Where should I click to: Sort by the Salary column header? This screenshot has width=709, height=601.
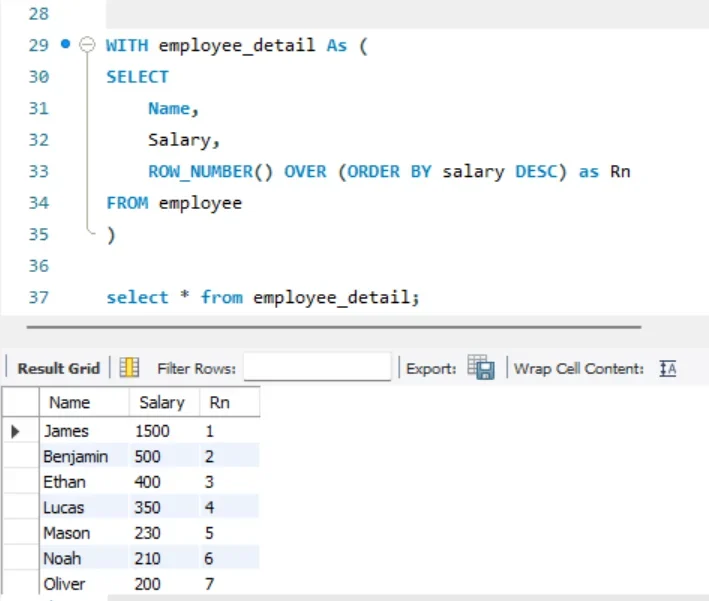(x=164, y=402)
